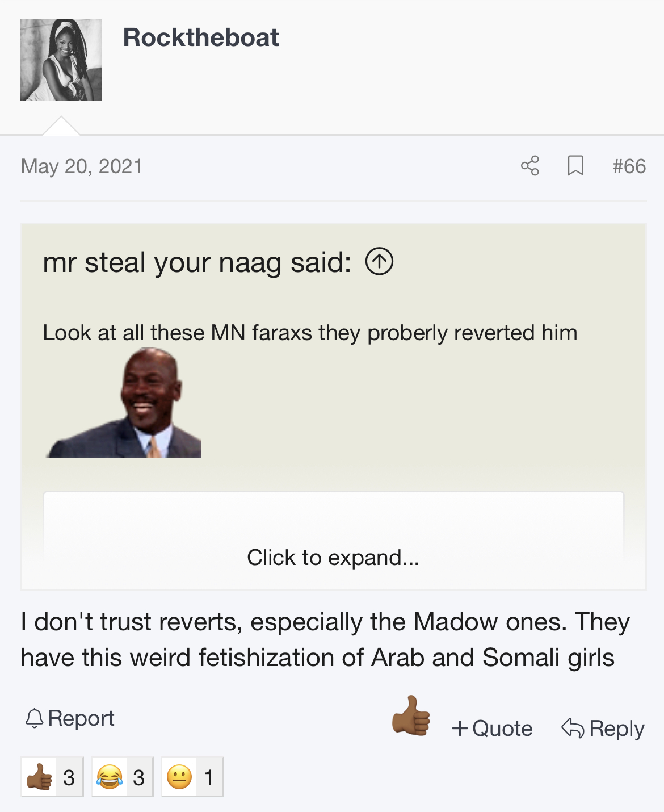Jump to quoted post via arrow icon
Viewport: 664px width, 812px height.
[379, 262]
